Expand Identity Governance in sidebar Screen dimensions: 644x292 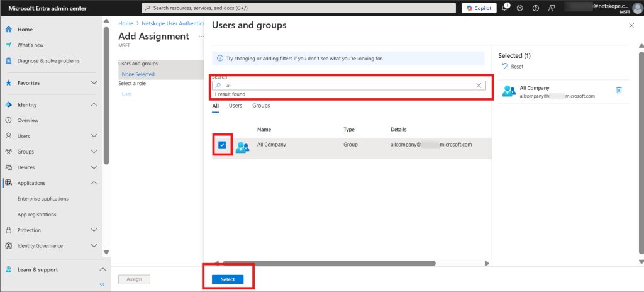pos(94,246)
